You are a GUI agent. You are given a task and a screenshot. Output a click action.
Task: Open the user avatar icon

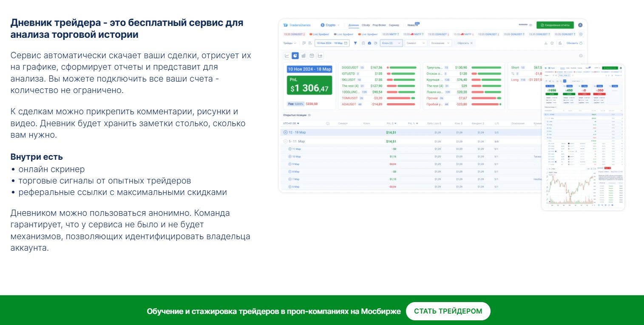coord(580,25)
